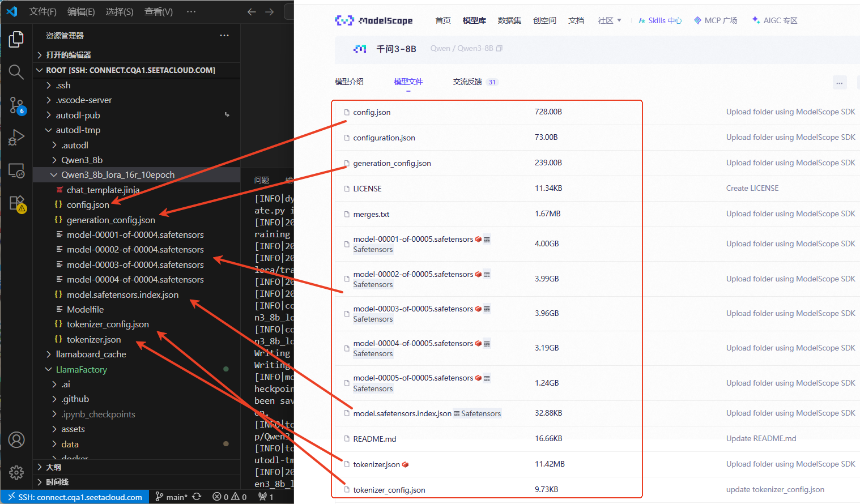The height and width of the screenshot is (504, 860).
Task: Click the ModelScope logo
Action: click(x=374, y=20)
